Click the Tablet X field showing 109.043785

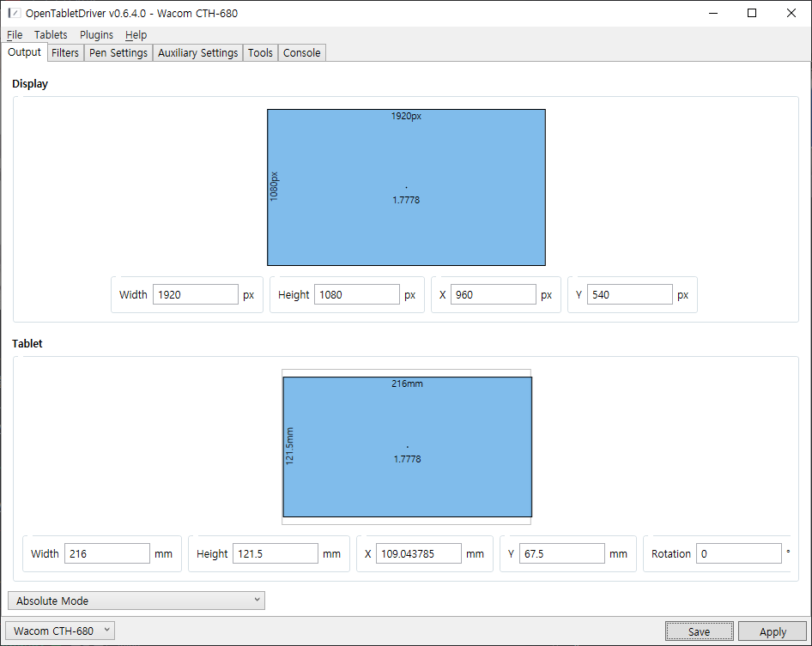pyautogui.click(x=418, y=553)
